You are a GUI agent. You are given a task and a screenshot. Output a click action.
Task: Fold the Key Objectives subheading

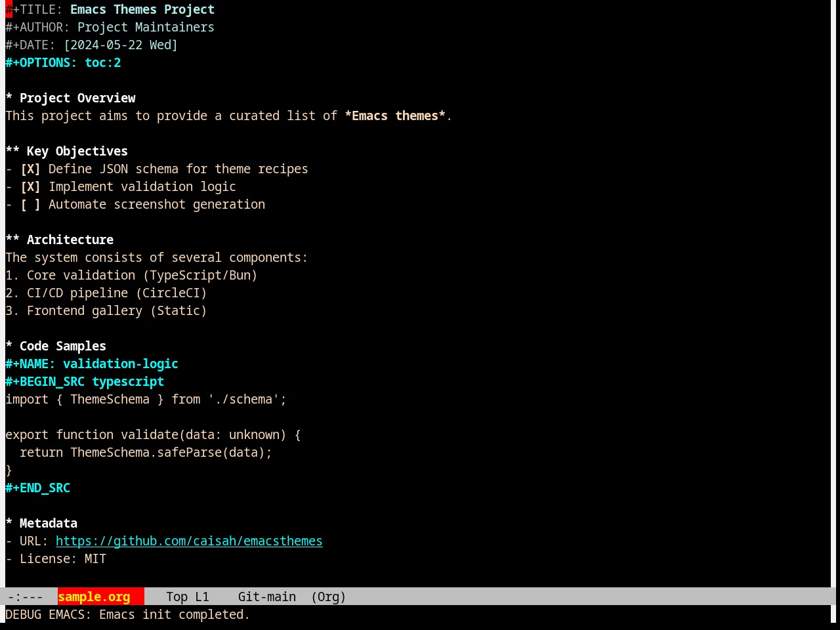66,152
